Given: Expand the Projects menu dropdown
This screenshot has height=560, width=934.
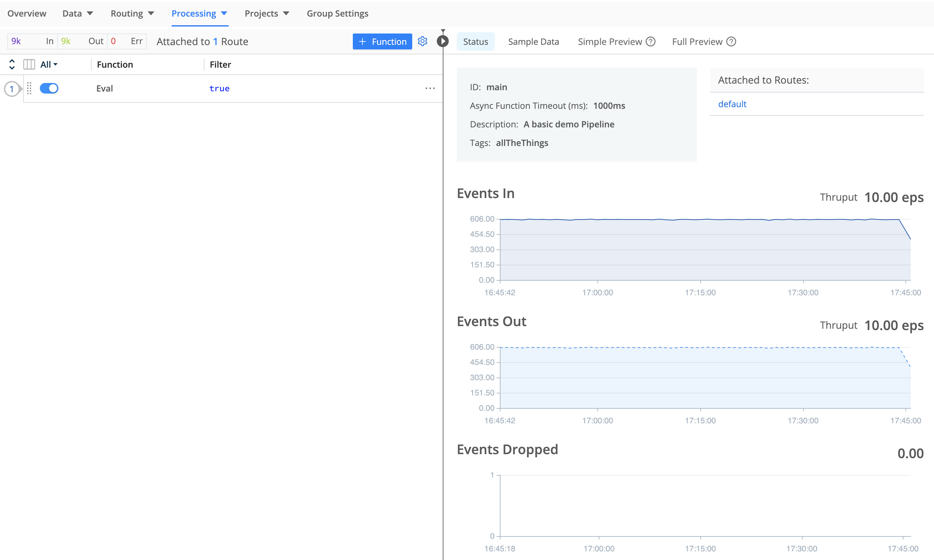Looking at the screenshot, I should point(267,14).
